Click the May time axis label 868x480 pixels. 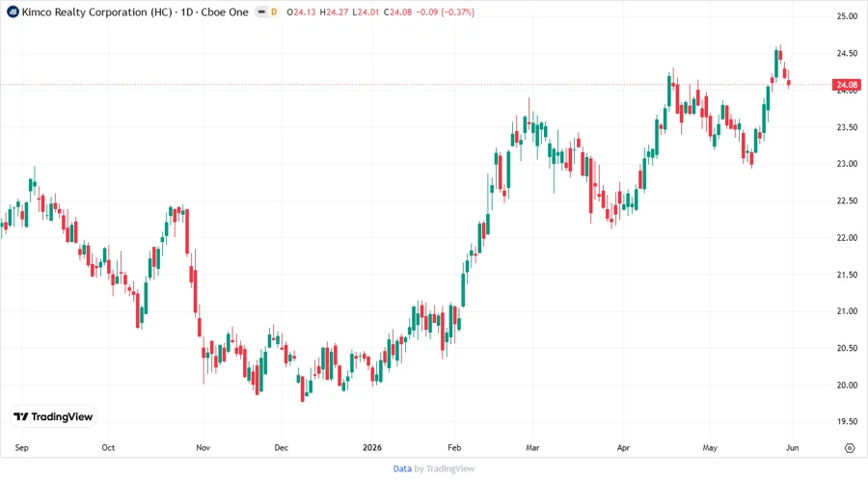click(710, 448)
